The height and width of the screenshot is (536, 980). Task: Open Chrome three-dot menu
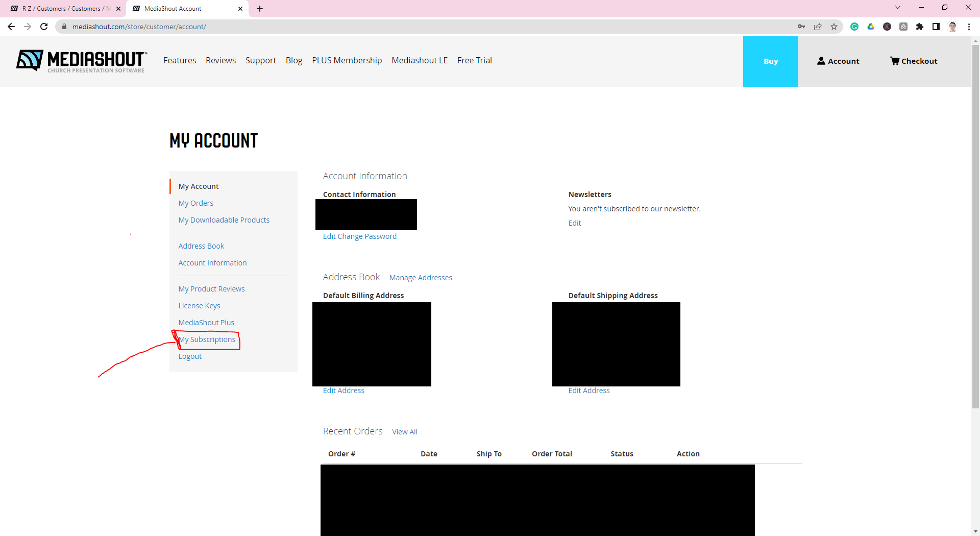[969, 27]
